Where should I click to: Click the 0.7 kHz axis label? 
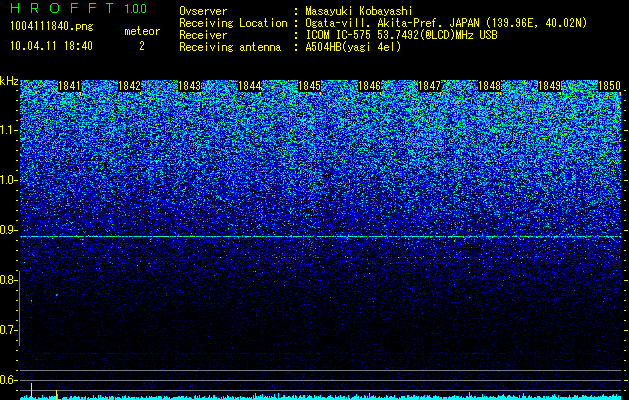(x=7, y=330)
